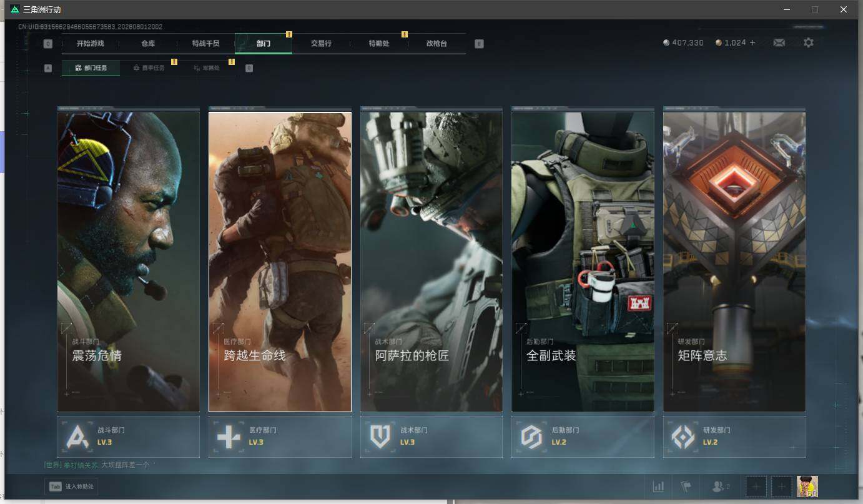Open the 仓库 tab
This screenshot has width=863, height=504.
point(148,44)
